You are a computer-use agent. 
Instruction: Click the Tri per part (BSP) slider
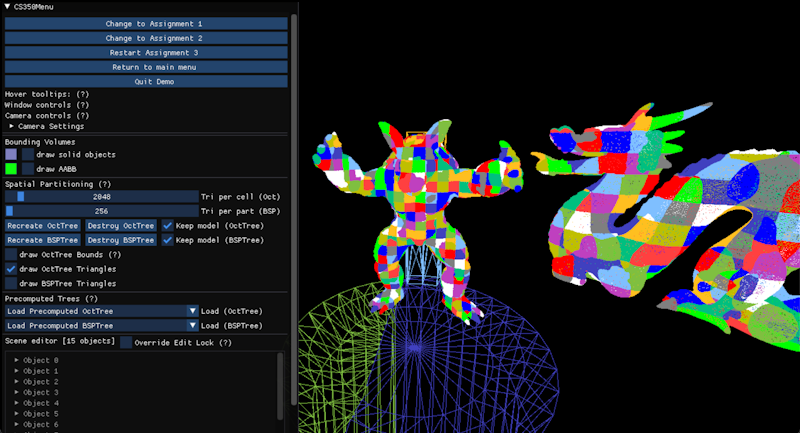point(102,211)
